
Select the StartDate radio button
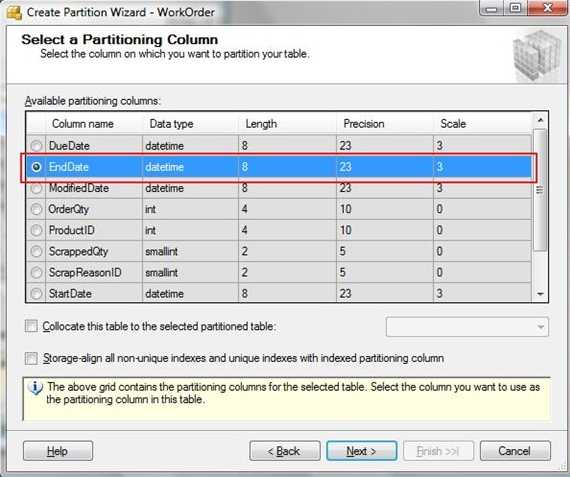click(x=36, y=293)
